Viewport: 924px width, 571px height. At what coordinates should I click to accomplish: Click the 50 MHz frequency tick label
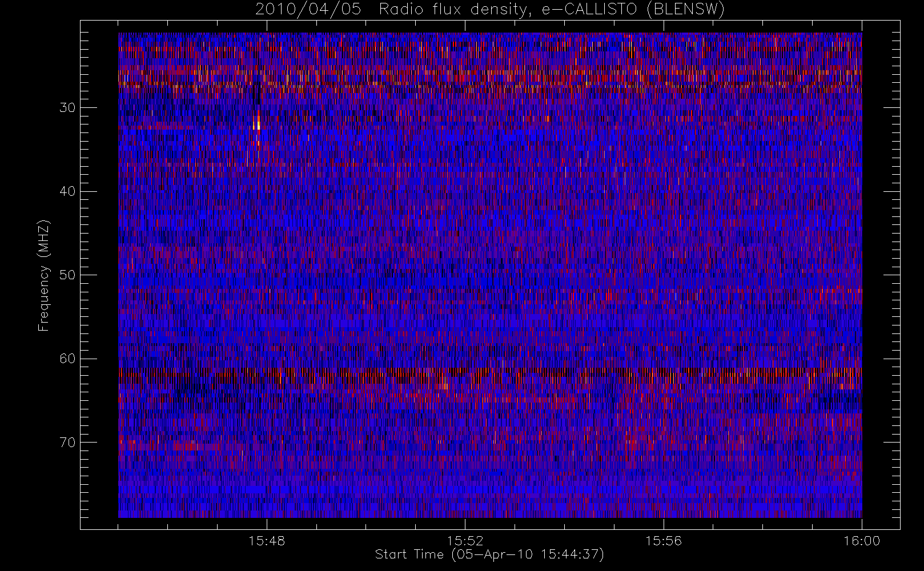(x=67, y=275)
